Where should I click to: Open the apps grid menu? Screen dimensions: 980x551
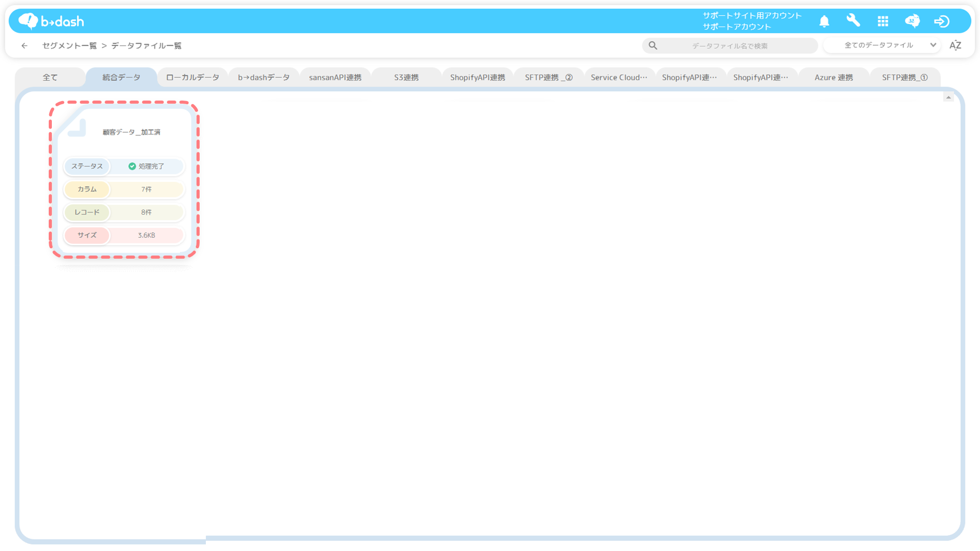(x=883, y=21)
